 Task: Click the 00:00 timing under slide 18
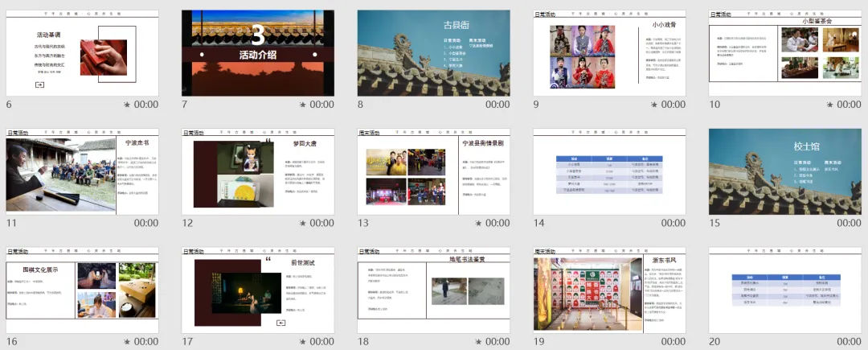click(497, 342)
